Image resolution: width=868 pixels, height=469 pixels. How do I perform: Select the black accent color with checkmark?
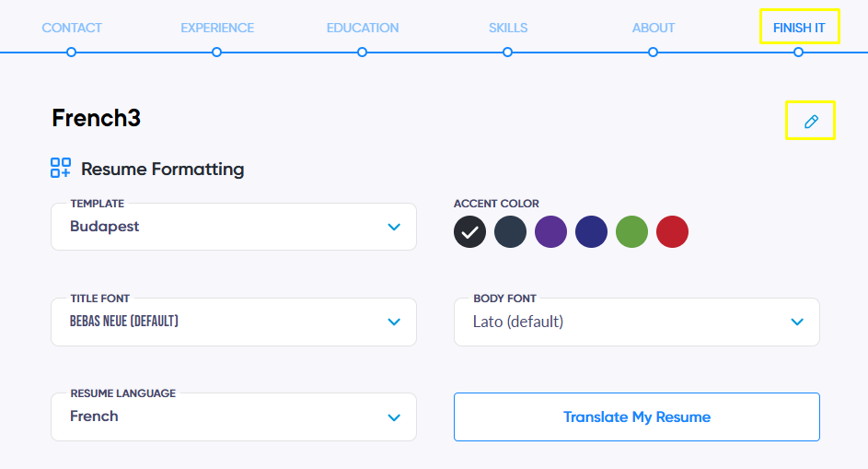470,231
